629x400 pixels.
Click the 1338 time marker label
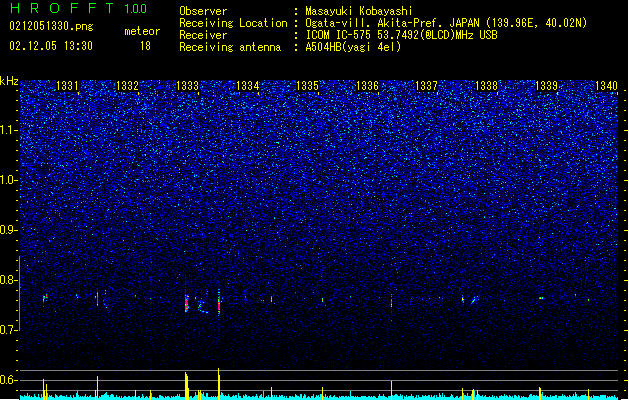(x=486, y=85)
